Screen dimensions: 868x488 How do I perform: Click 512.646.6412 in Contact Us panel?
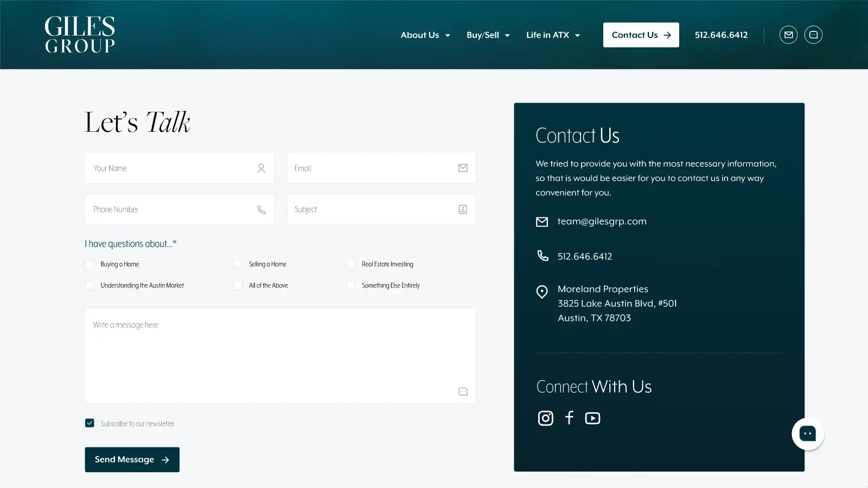click(x=585, y=256)
